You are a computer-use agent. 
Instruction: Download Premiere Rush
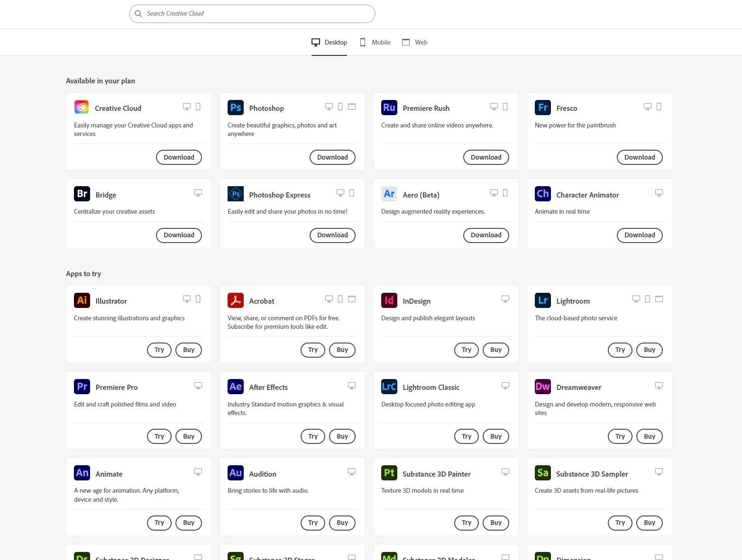click(x=486, y=157)
